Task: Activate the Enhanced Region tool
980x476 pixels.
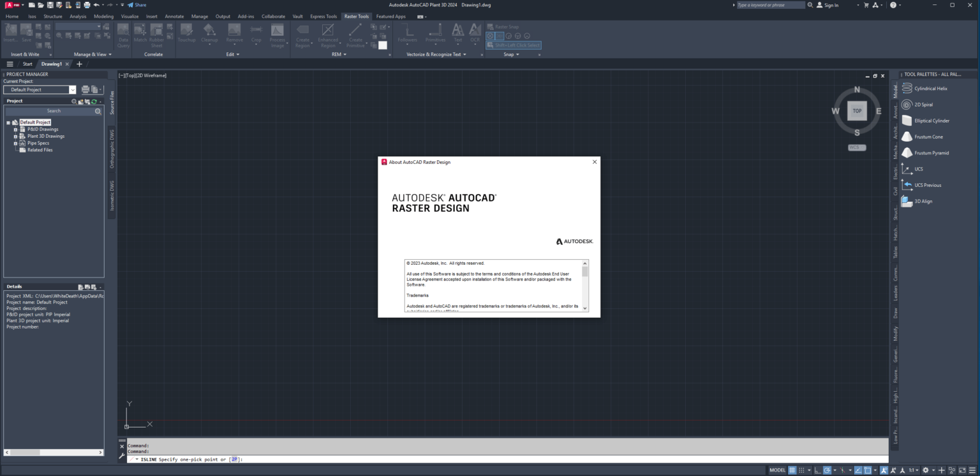Action: pos(328,36)
